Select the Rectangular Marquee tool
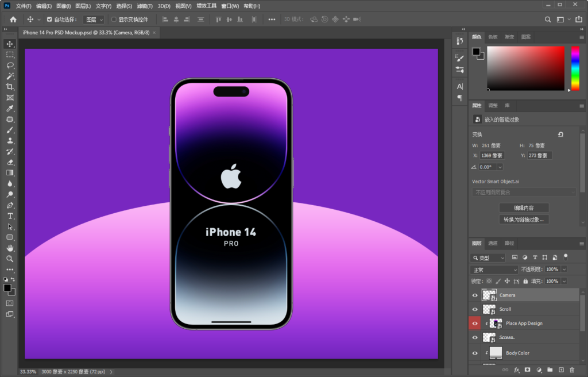Image resolution: width=588 pixels, height=377 pixels. (x=10, y=55)
